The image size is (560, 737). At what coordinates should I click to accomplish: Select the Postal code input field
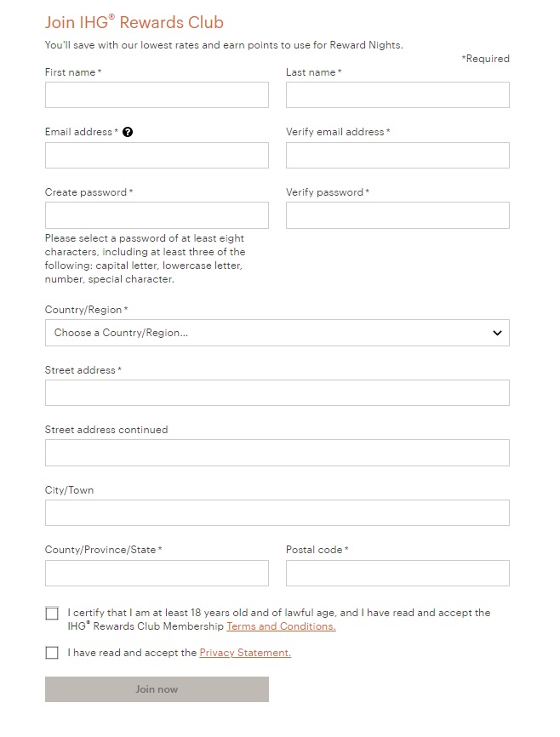pos(397,573)
